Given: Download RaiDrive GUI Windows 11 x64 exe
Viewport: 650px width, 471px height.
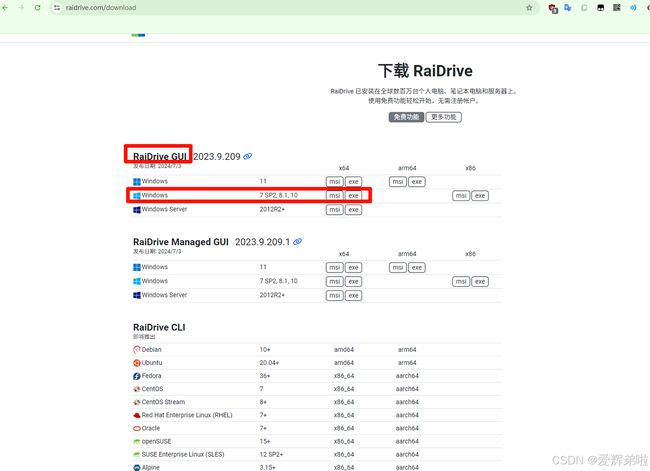Looking at the screenshot, I should click(354, 182).
